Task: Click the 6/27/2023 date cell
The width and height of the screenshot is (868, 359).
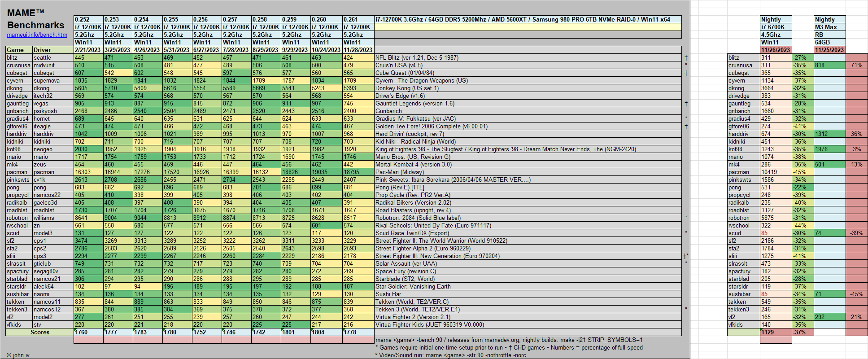Action: 207,50
